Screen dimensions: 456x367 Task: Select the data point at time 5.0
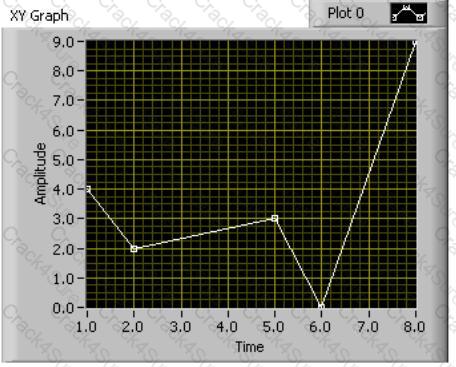pos(275,219)
